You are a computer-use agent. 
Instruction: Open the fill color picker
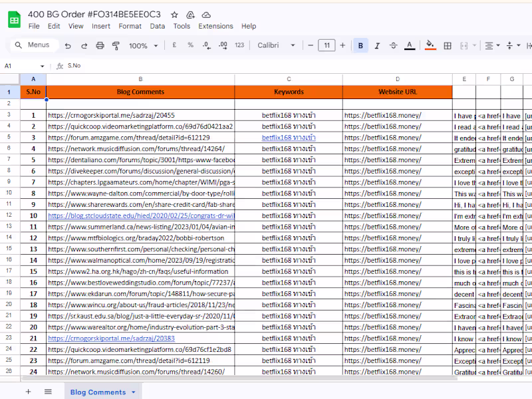click(x=430, y=45)
